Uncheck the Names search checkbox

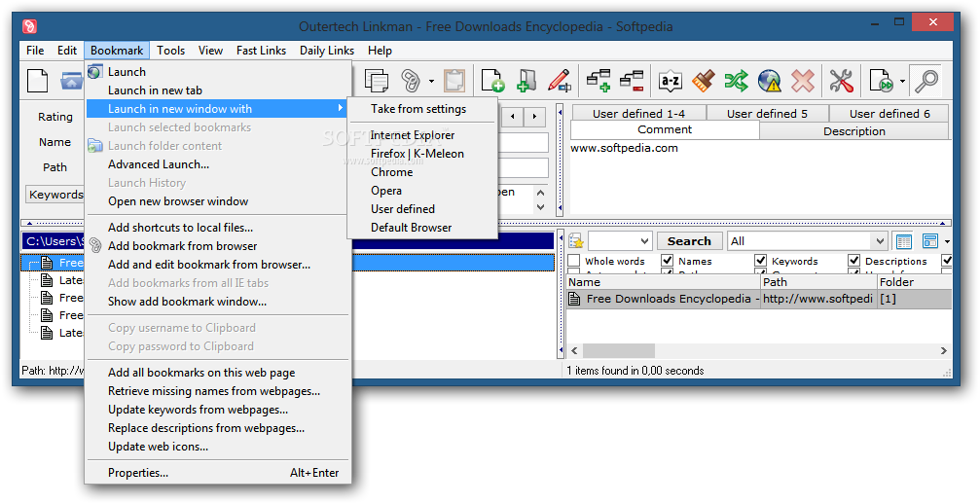[667, 261]
